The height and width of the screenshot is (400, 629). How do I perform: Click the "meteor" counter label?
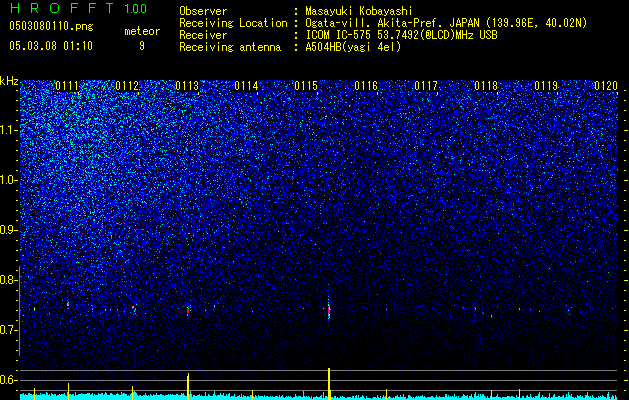tap(142, 31)
